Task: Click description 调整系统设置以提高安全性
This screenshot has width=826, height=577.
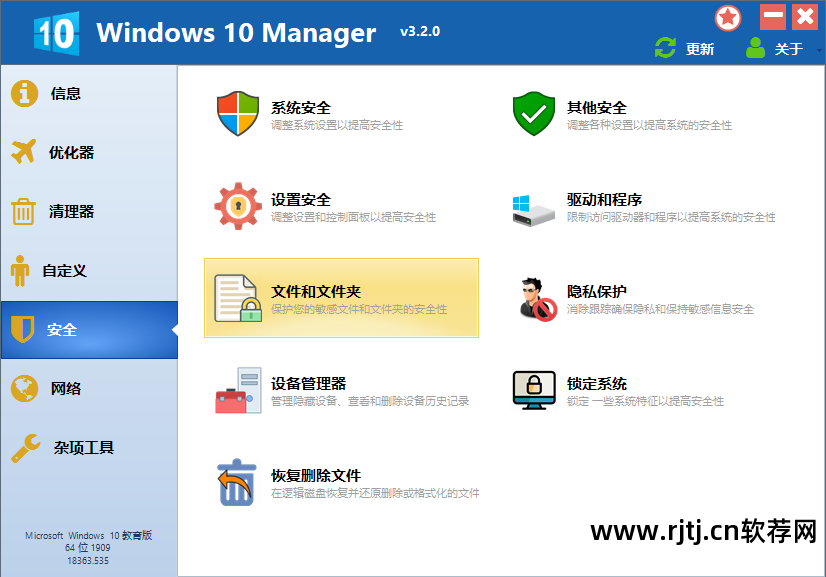Action: tap(337, 125)
